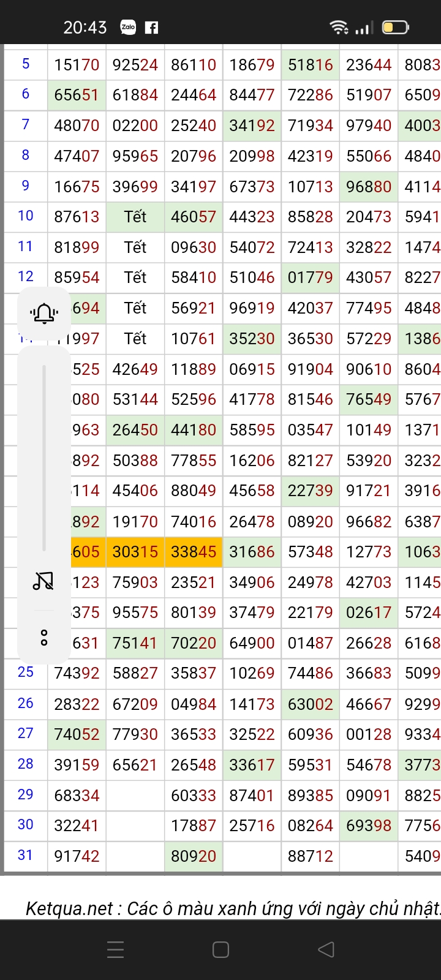Tap the Facebook notification icon in status bar
441x980 pixels.
[151, 28]
